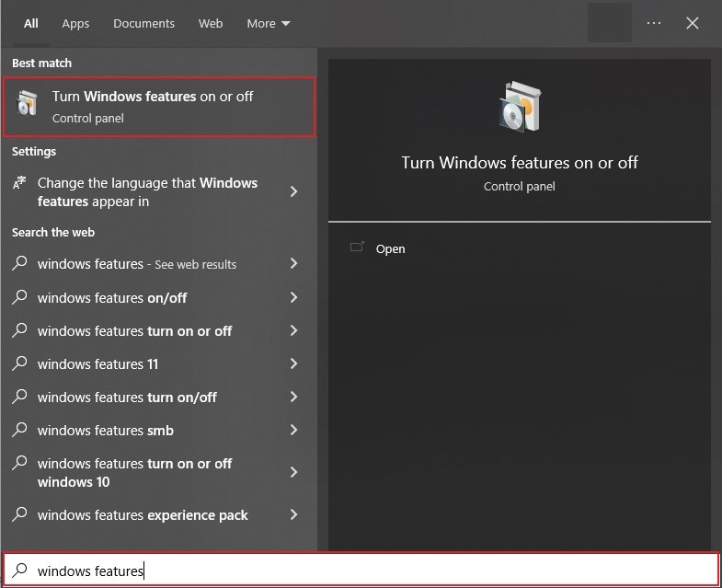This screenshot has height=588, width=722.
Task: Expand chevron for 'turn on or off windows 10'
Action: point(293,472)
